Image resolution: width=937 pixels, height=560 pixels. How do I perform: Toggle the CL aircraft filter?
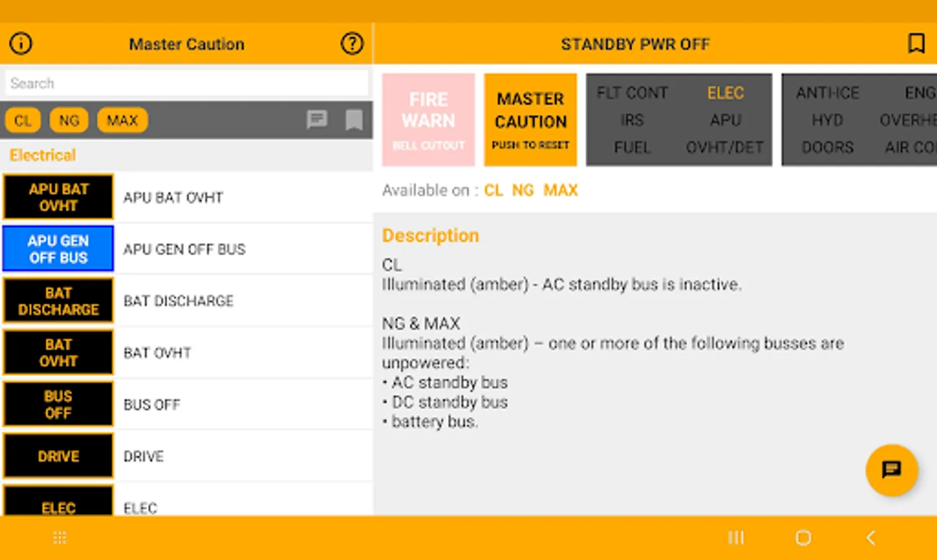click(x=22, y=120)
